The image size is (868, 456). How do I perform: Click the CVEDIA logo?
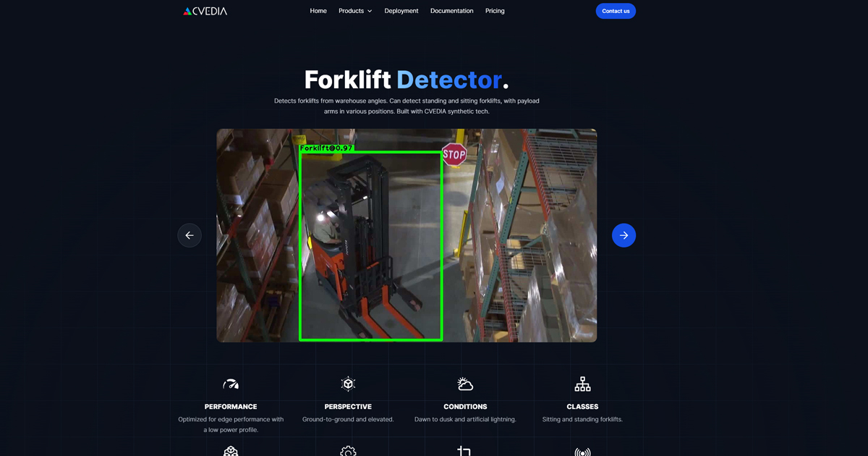coord(205,11)
